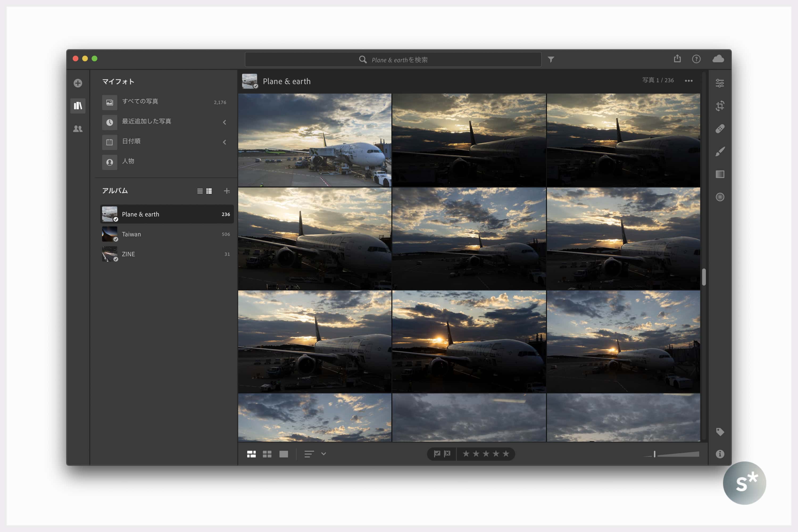
Task: Toggle the filter funnel icon
Action: click(551, 59)
